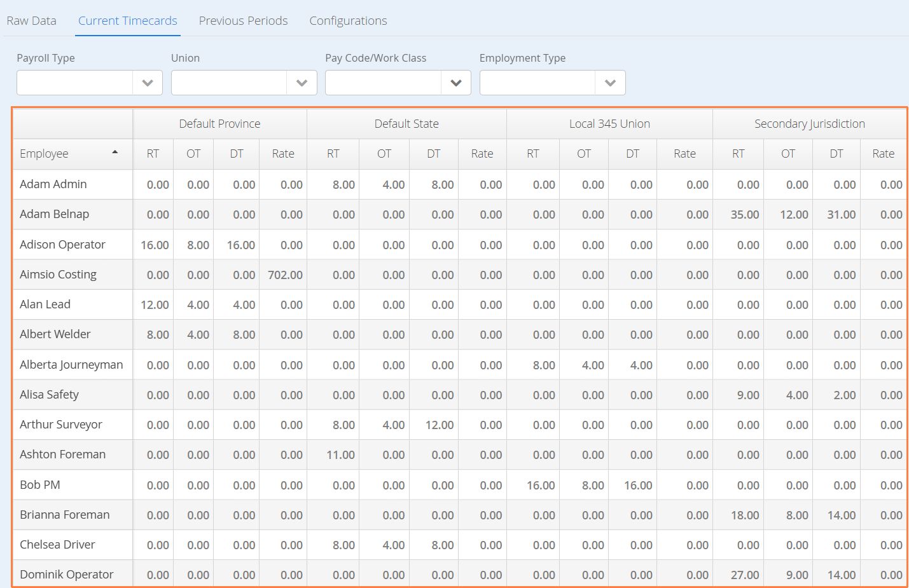This screenshot has width=909, height=588.
Task: Select the Ashton Foreman employee name
Action: [x=62, y=455]
